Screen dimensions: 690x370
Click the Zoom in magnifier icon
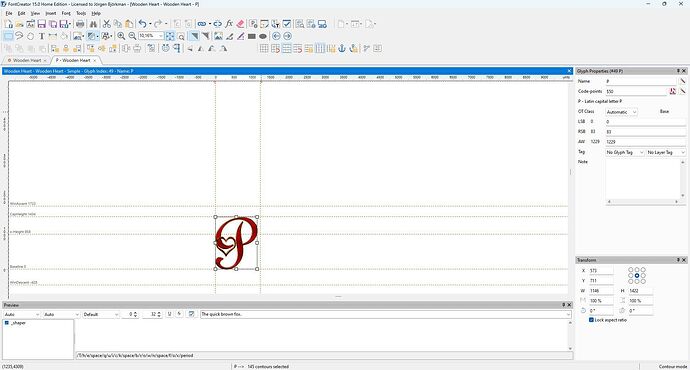click(121, 36)
